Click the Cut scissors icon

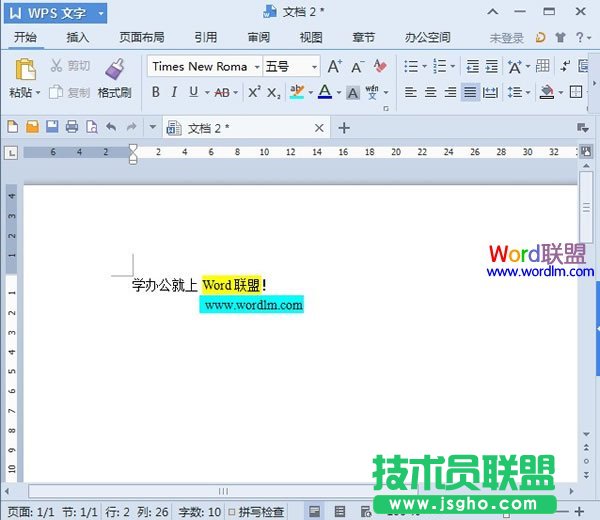[56, 66]
